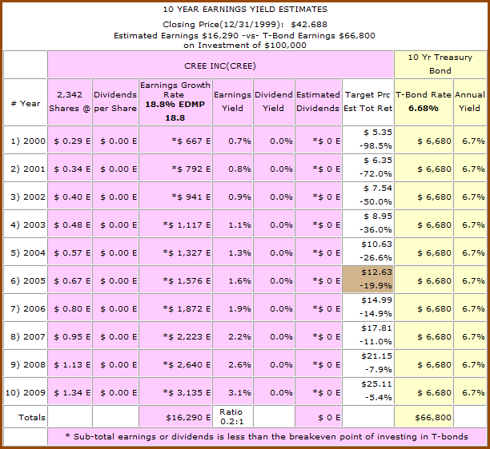Click the '$ 5.35 -98.5%' target price cell
This screenshot has width=490, height=449.
click(x=368, y=140)
